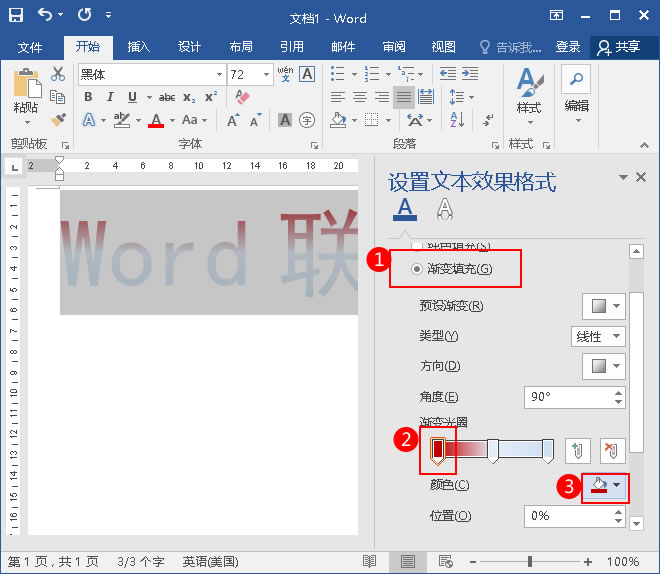The height and width of the screenshot is (574, 660).
Task: Toggle strikethrough abc formatting
Action: point(167,97)
